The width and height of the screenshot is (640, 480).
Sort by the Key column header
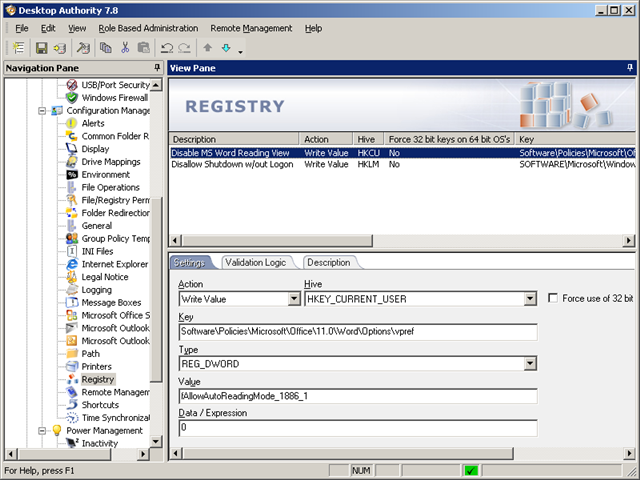(x=575, y=139)
